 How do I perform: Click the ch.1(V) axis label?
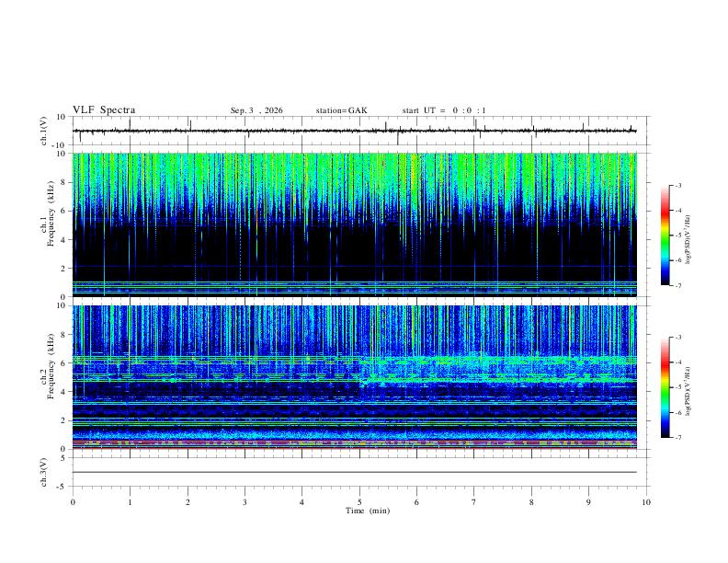click(43, 131)
